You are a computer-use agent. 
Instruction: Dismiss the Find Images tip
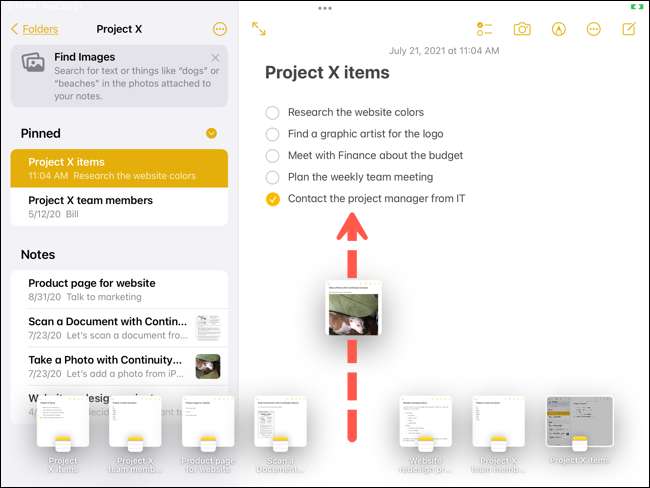click(215, 58)
